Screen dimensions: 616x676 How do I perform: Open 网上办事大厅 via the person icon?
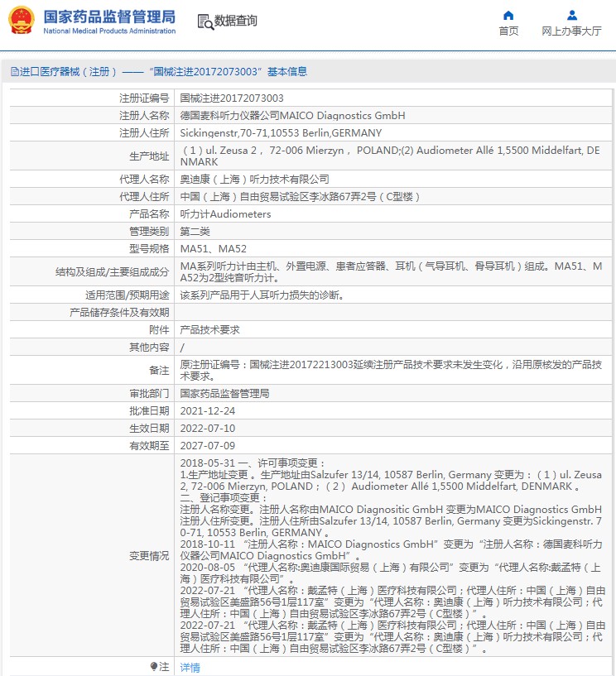(x=572, y=16)
